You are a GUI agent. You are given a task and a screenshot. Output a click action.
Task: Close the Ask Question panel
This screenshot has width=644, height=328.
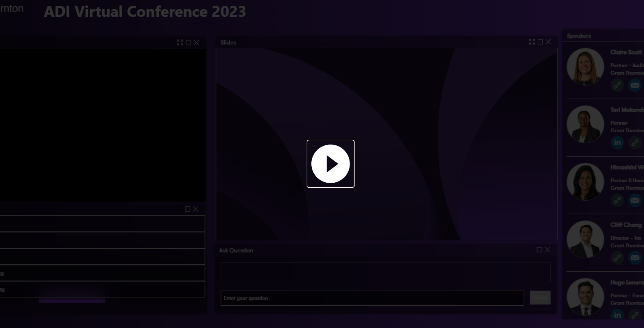pos(547,250)
